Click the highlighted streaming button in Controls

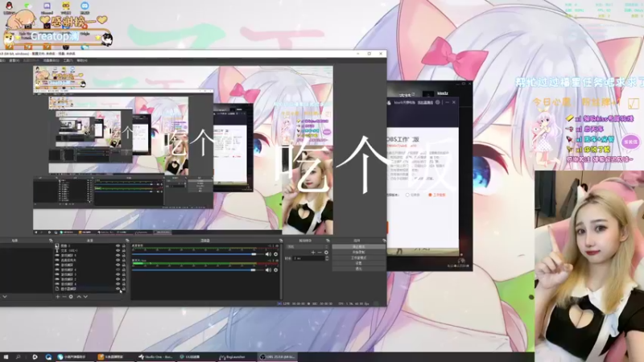click(358, 247)
